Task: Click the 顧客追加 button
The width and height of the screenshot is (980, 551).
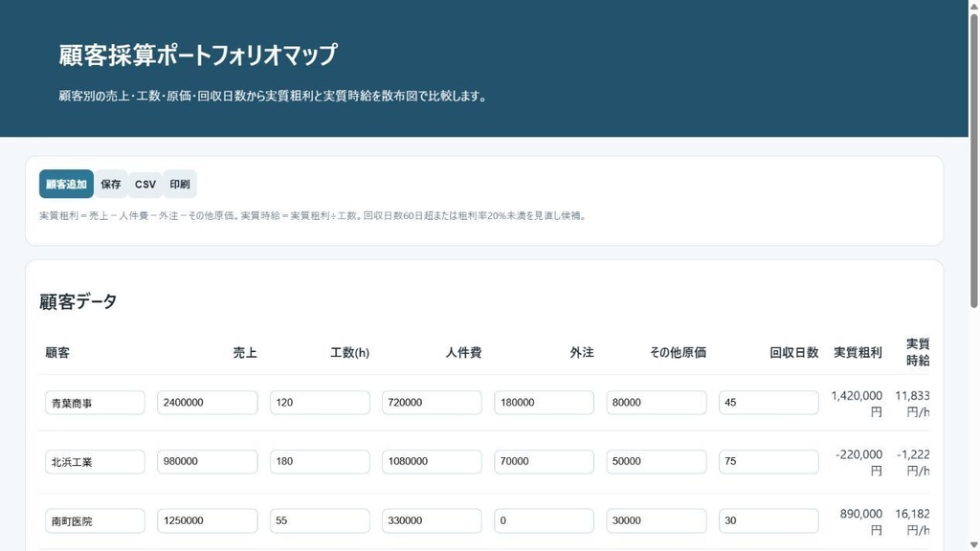Action: (x=66, y=185)
